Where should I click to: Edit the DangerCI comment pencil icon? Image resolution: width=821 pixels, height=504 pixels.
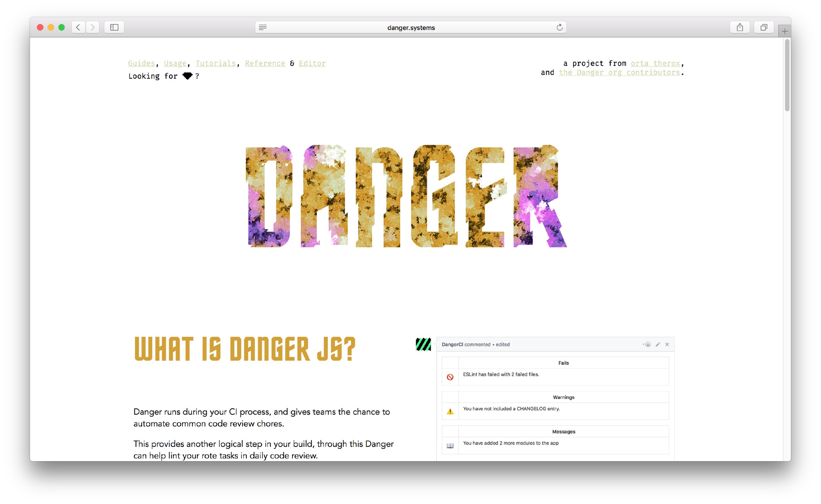658,345
